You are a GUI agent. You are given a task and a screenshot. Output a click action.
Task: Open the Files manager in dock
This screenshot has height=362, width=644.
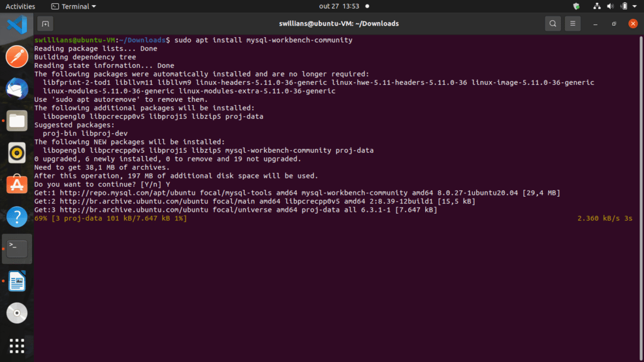(x=17, y=121)
